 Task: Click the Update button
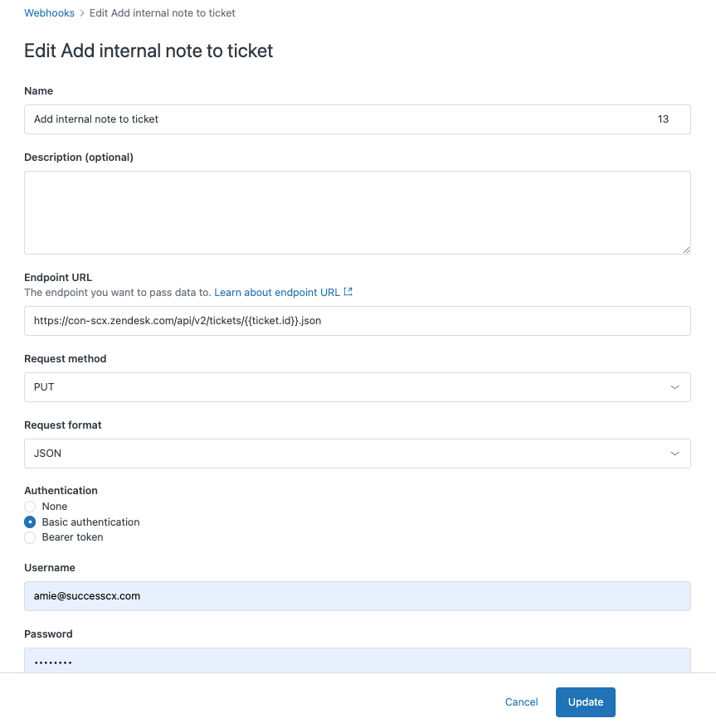pyautogui.click(x=585, y=701)
